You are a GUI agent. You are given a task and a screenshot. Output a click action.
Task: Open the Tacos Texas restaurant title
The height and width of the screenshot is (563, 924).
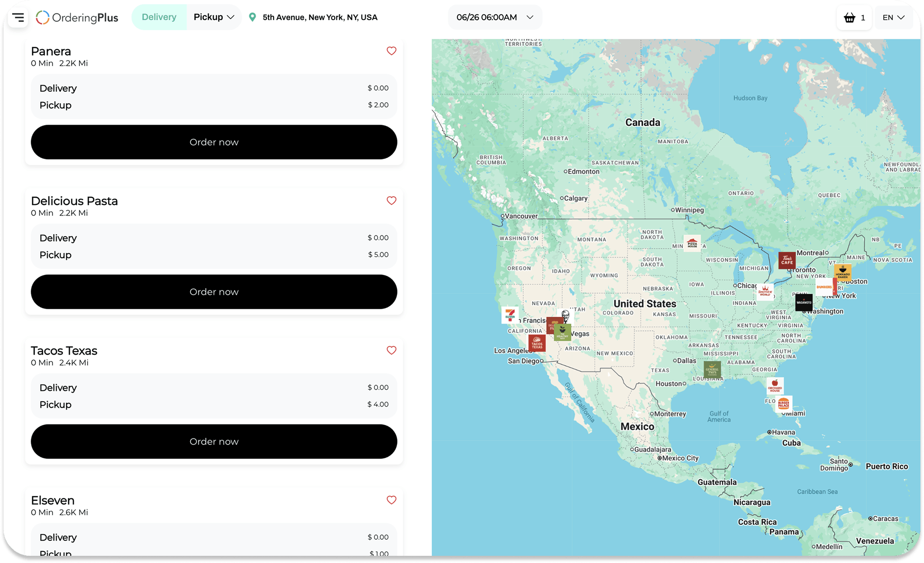click(64, 351)
